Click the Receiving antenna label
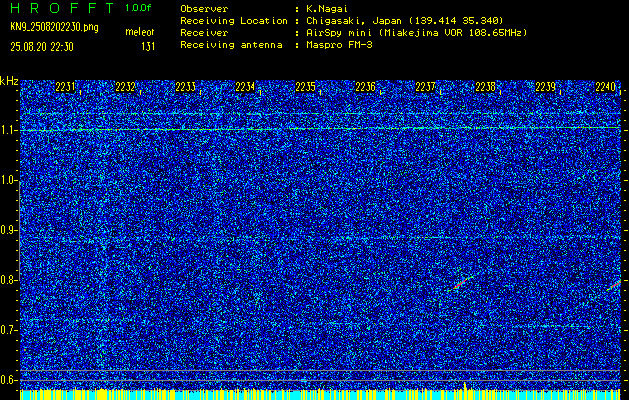Image resolution: width=629 pixels, height=400 pixels. coord(231,45)
